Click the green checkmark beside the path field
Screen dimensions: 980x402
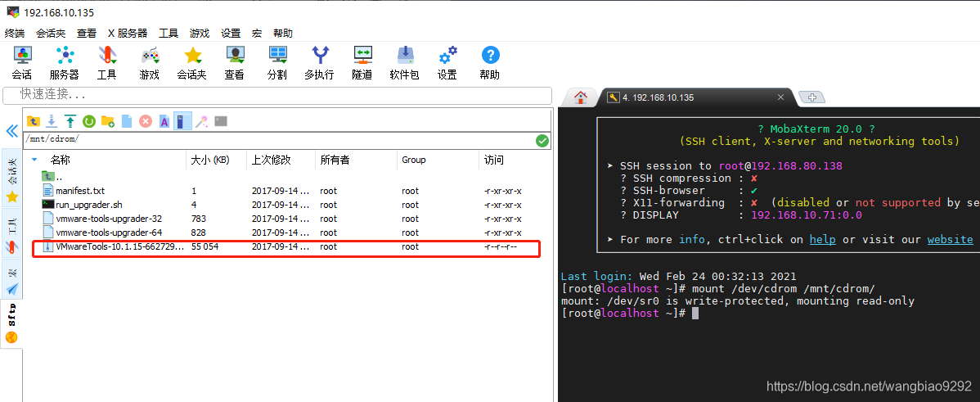[542, 140]
